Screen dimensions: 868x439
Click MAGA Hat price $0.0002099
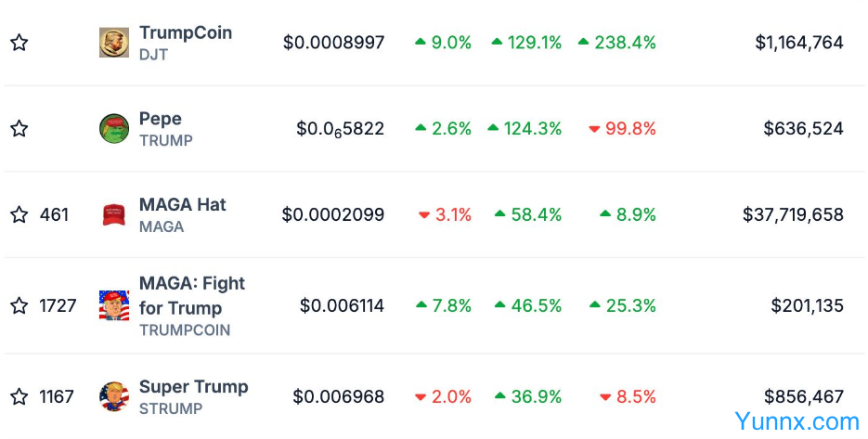point(333,215)
